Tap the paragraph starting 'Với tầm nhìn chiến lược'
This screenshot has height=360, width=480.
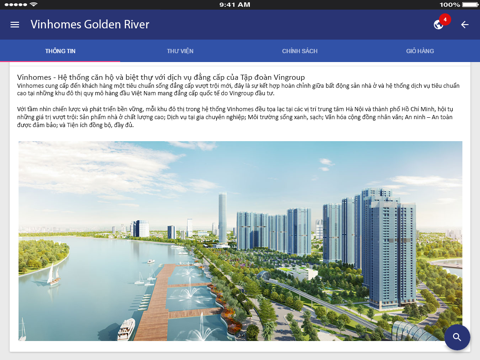click(x=235, y=117)
